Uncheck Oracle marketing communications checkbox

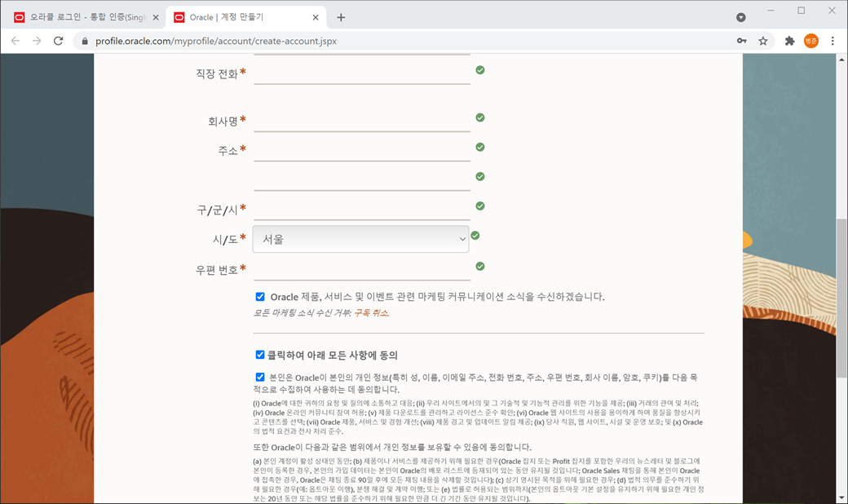pyautogui.click(x=260, y=296)
